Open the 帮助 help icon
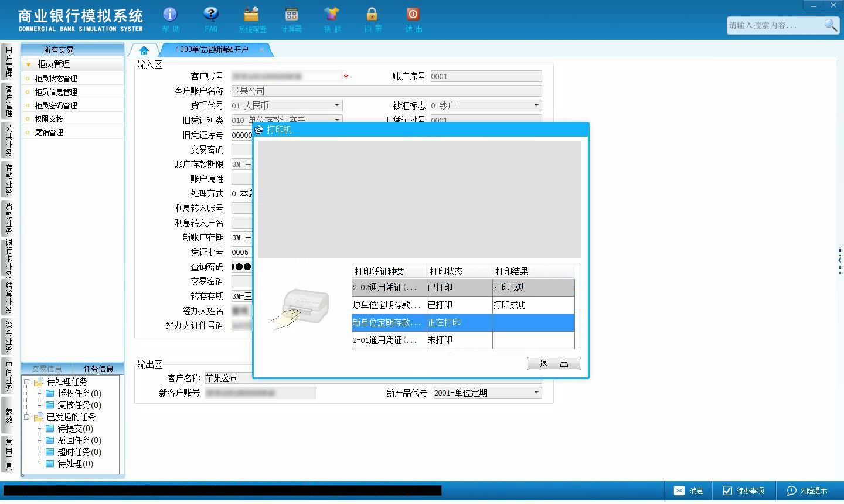Image resolution: width=844 pixels, height=504 pixels. click(x=170, y=19)
